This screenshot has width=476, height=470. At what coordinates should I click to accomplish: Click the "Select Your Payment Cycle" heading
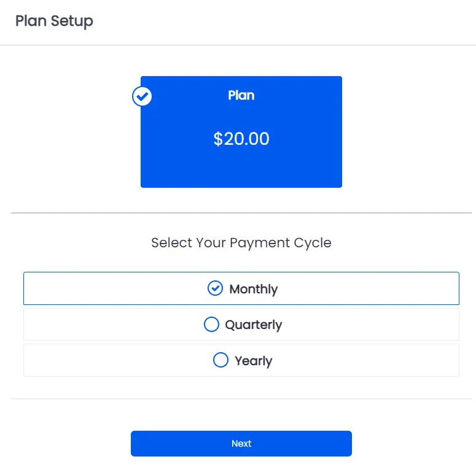click(241, 242)
